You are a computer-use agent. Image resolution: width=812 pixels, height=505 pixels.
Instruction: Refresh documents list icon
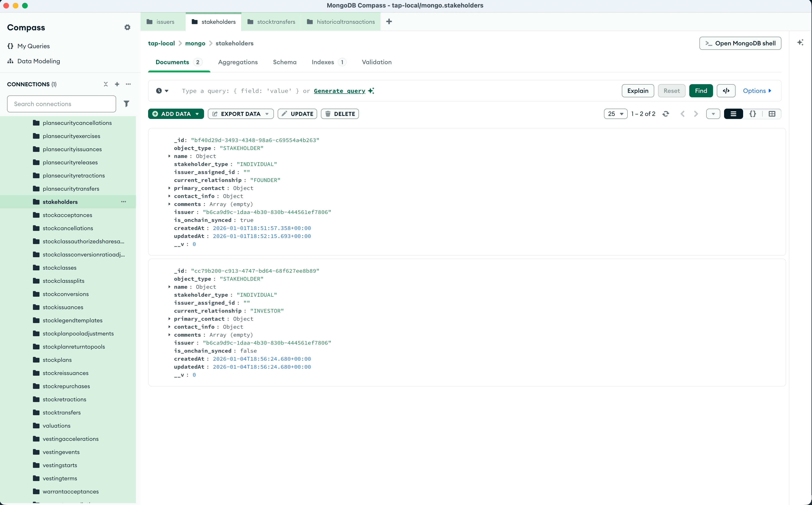click(x=666, y=114)
